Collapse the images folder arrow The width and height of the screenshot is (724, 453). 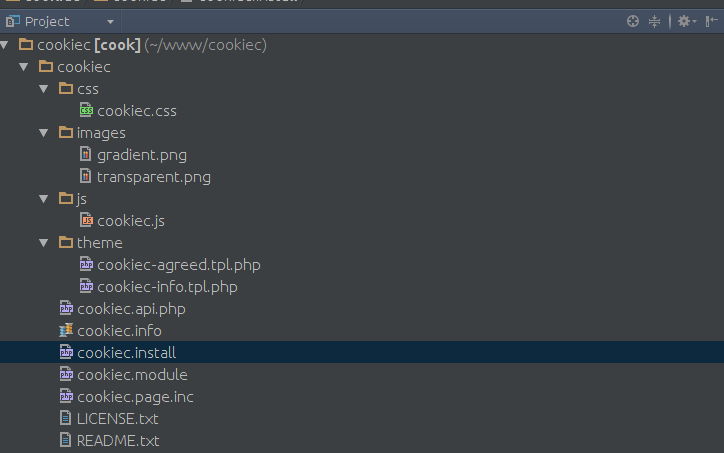tap(44, 133)
